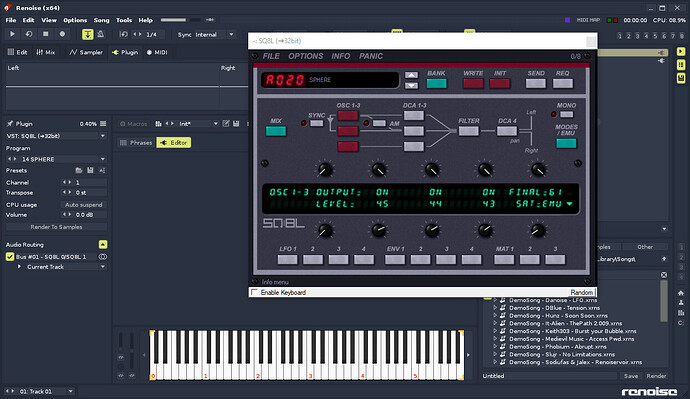Click the Render To Samples button

56,227
